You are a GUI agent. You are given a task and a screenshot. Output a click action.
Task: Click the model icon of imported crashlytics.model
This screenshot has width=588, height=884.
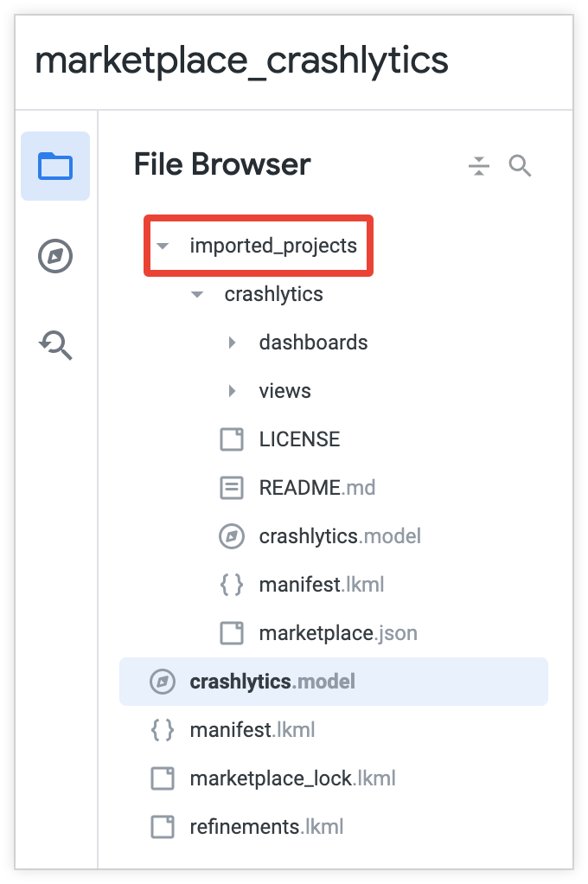(x=231, y=536)
